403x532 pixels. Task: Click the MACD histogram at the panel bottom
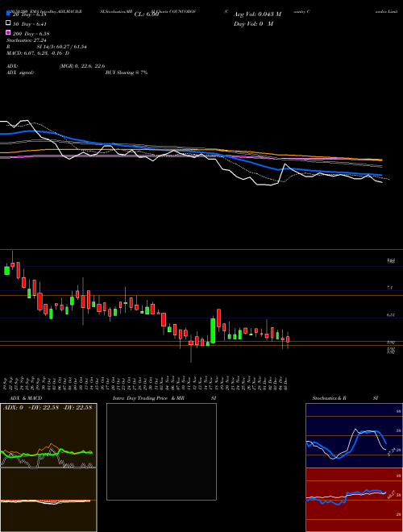(48, 500)
